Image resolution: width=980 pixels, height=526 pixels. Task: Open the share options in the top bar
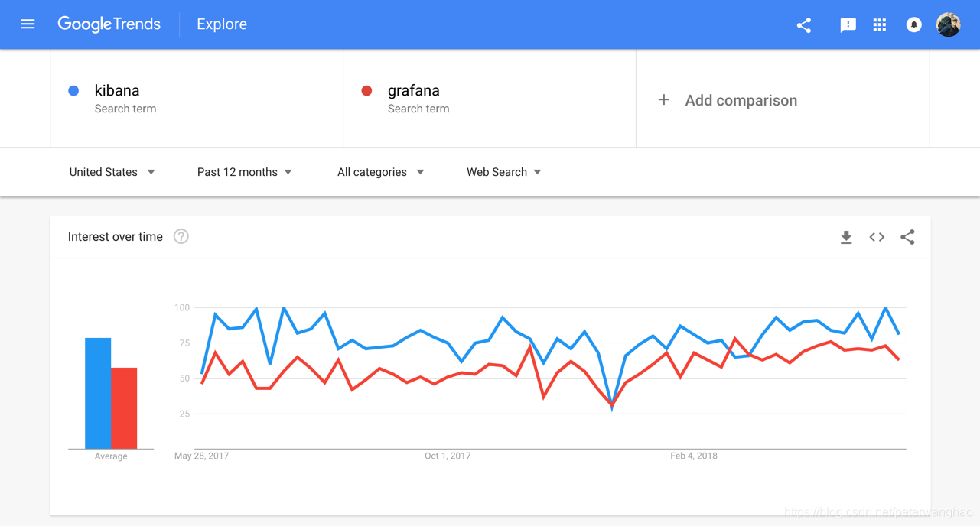[803, 24]
